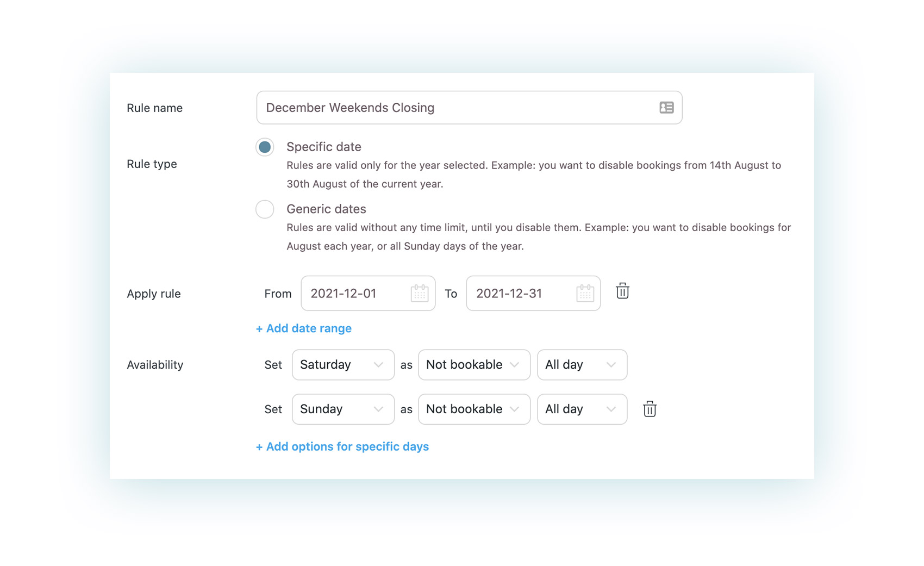924x566 pixels.
Task: Click the Specific date label text
Action: [x=324, y=147]
